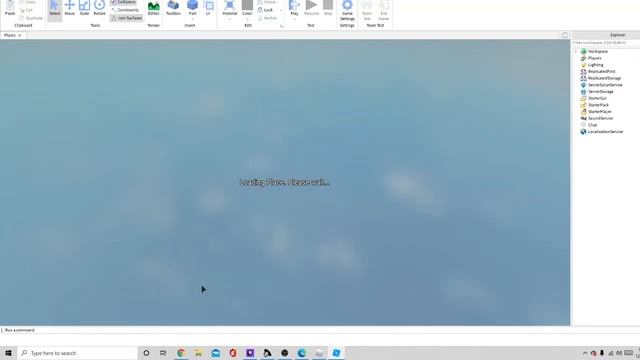Select Workspace in Explorer

[x=598, y=51]
